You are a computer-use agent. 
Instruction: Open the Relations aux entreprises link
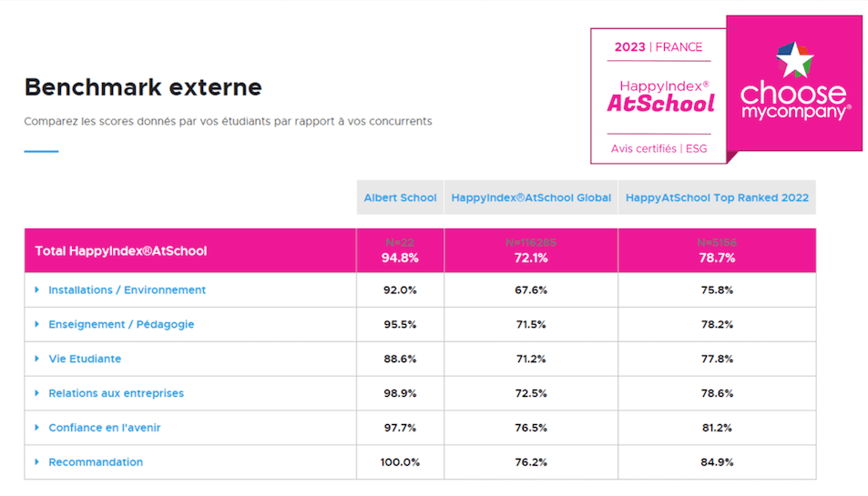tap(116, 394)
